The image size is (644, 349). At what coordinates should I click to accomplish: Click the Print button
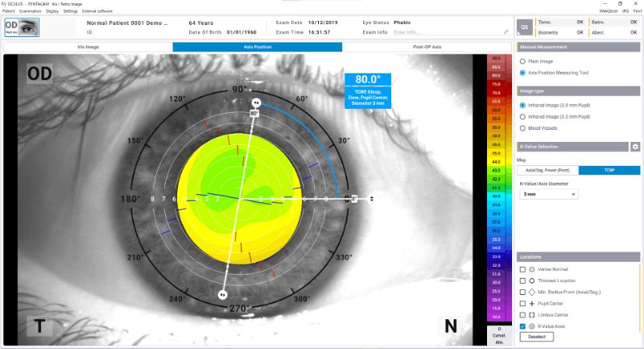(x=637, y=11)
